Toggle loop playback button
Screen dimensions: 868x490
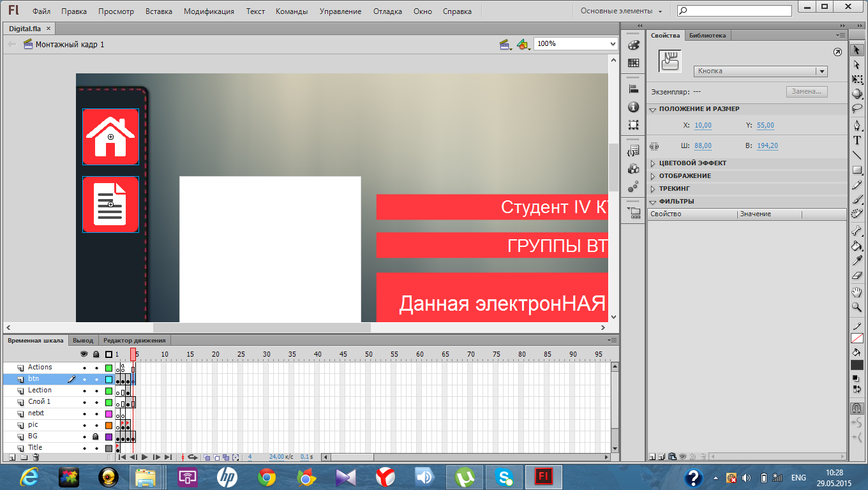click(x=191, y=457)
